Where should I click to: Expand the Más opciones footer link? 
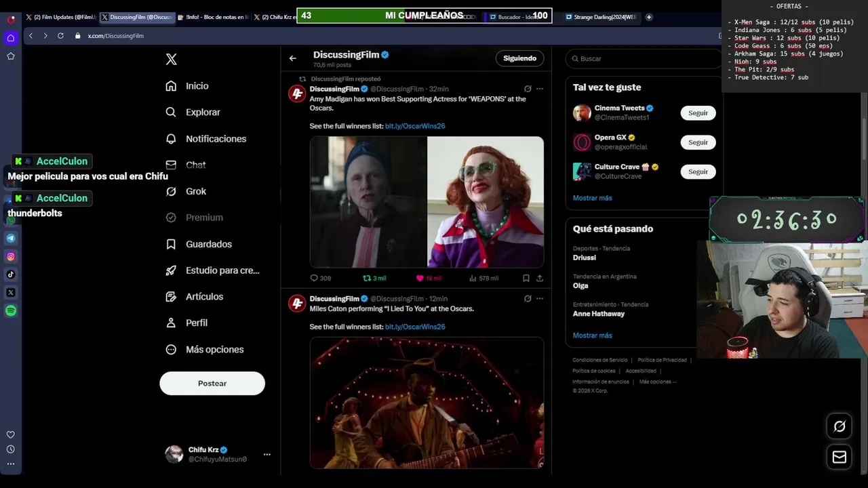click(x=658, y=382)
